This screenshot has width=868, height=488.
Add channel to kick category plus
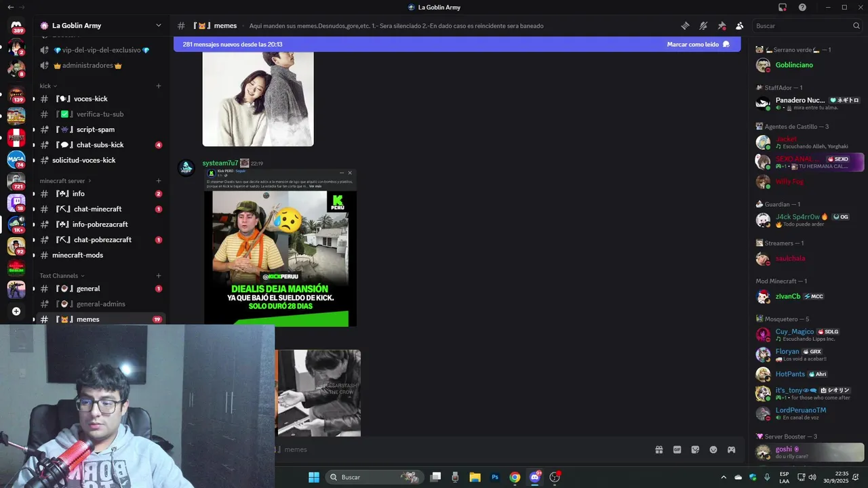159,86
